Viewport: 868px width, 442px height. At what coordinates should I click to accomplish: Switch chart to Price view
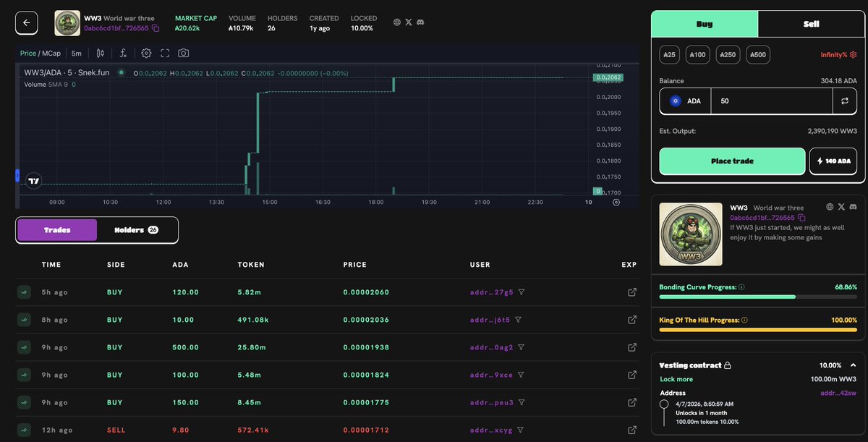[28, 53]
